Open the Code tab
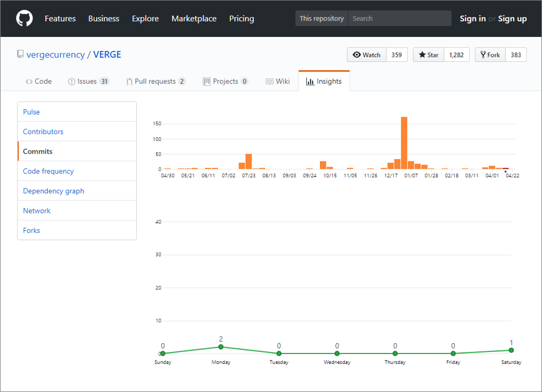The height and width of the screenshot is (392, 542). (x=39, y=81)
